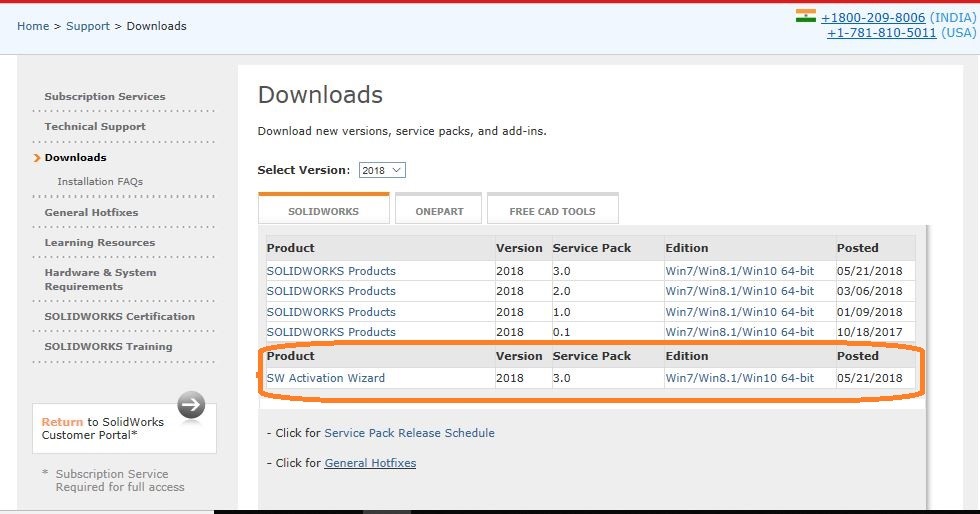Click the India flag icon

click(x=806, y=16)
